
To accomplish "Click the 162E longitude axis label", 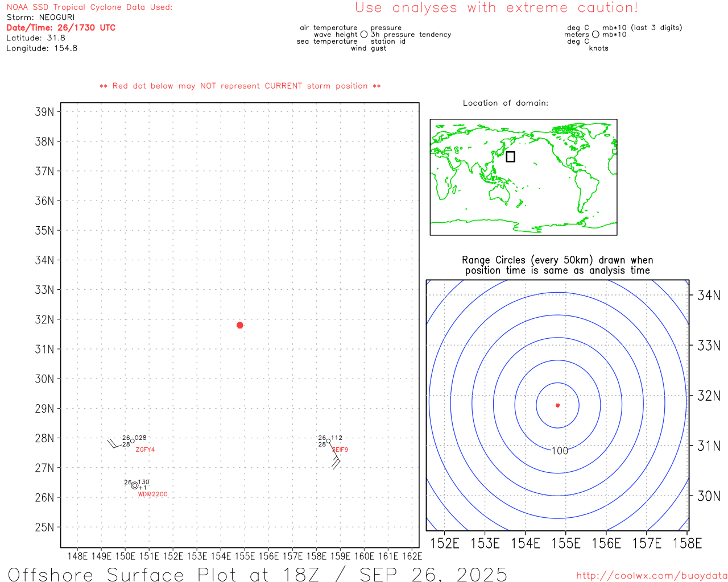I will point(412,556).
